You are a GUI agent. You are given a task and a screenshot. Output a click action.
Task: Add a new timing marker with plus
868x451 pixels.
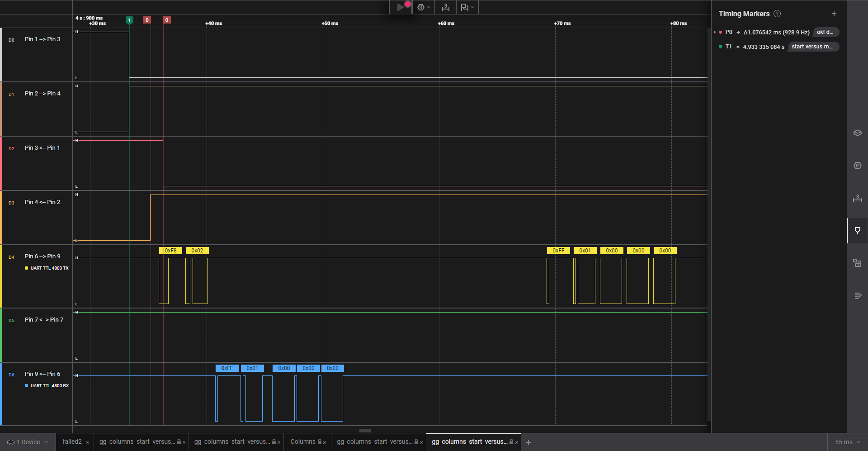click(x=834, y=14)
